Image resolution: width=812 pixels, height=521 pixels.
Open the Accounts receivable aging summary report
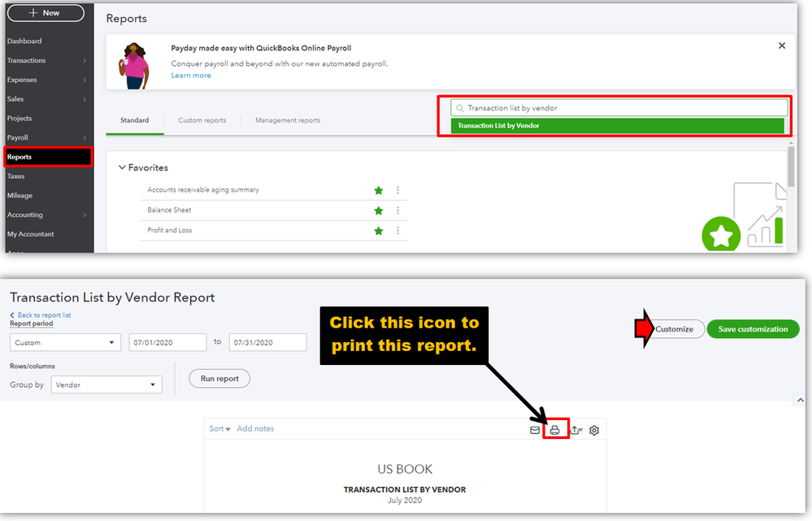pos(203,190)
